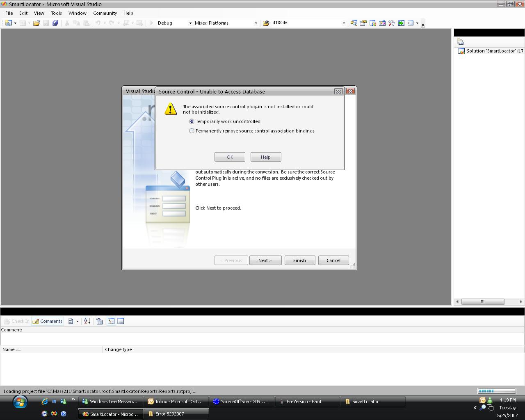Open the Edit menu
This screenshot has height=420, width=525.
pos(23,13)
